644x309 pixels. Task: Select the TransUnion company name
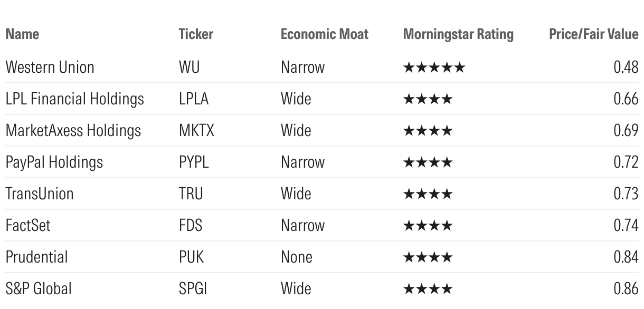[x=40, y=194]
